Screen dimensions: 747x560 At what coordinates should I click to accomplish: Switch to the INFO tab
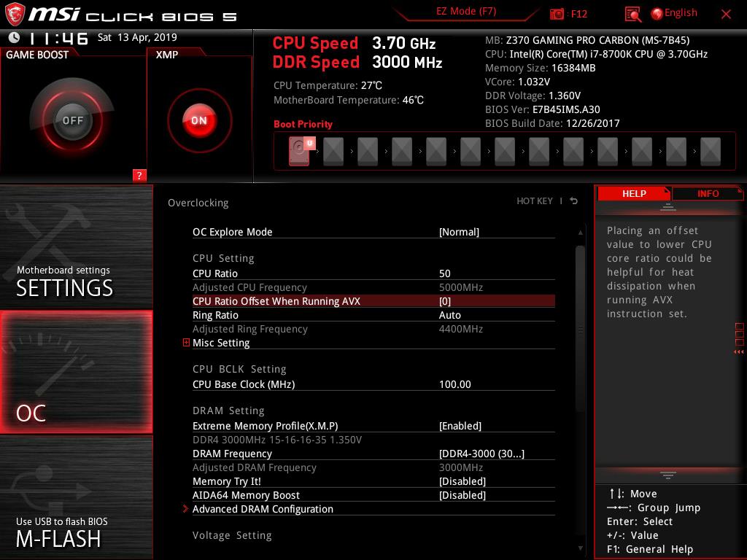708,193
